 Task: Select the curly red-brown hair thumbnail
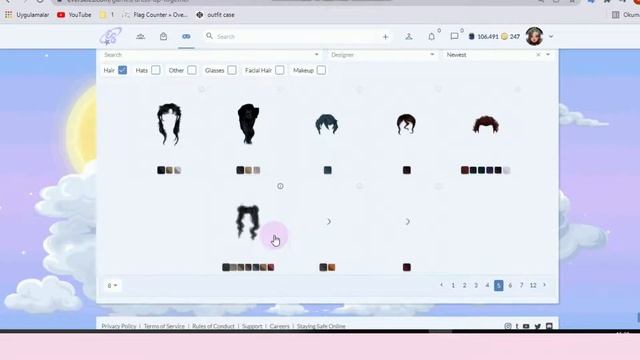tap(486, 125)
